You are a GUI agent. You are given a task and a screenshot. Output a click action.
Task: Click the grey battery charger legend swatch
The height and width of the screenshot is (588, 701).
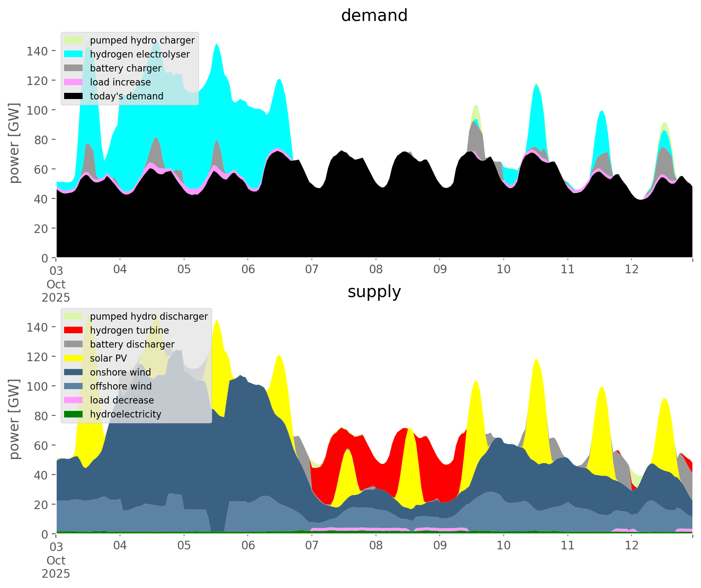[x=74, y=68]
